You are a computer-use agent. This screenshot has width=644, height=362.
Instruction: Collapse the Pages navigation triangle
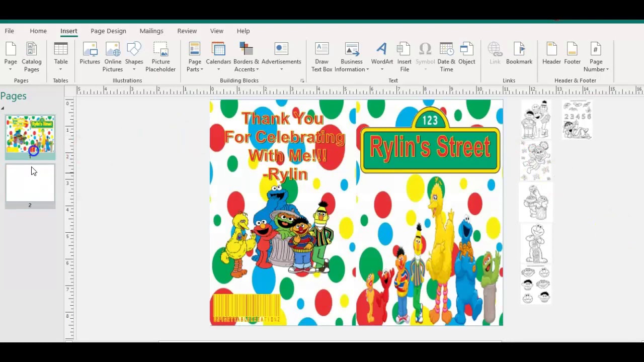[x=3, y=108]
